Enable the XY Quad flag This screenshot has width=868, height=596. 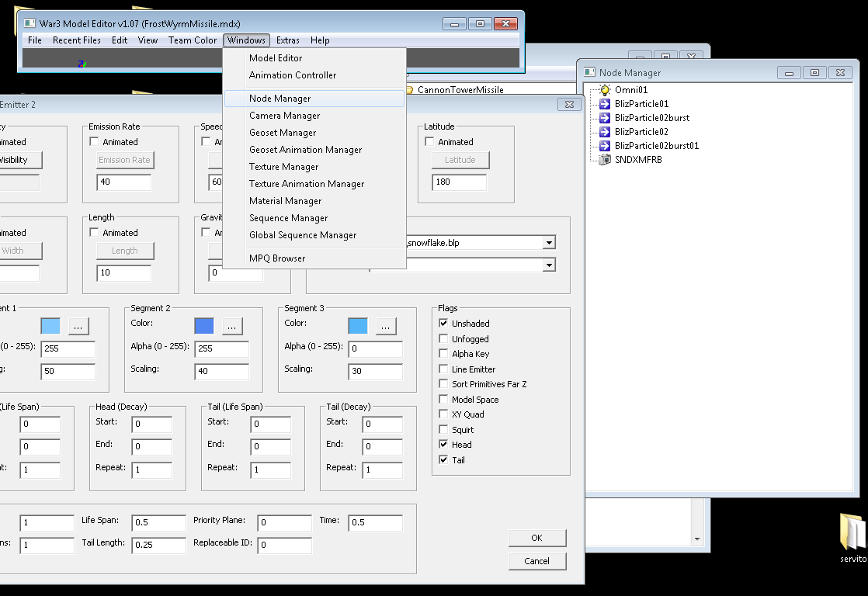[443, 414]
